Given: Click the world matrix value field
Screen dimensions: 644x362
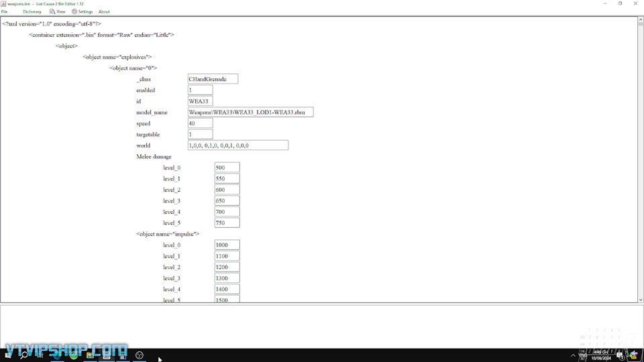Looking at the screenshot, I should click(237, 145).
